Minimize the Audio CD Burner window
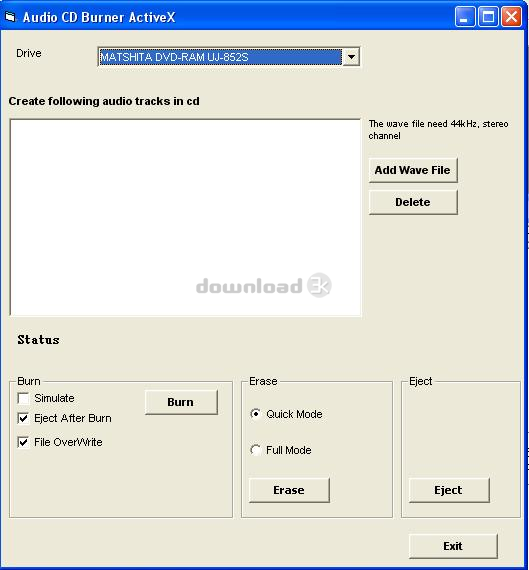Viewport: 529px width, 570px height. click(x=464, y=17)
